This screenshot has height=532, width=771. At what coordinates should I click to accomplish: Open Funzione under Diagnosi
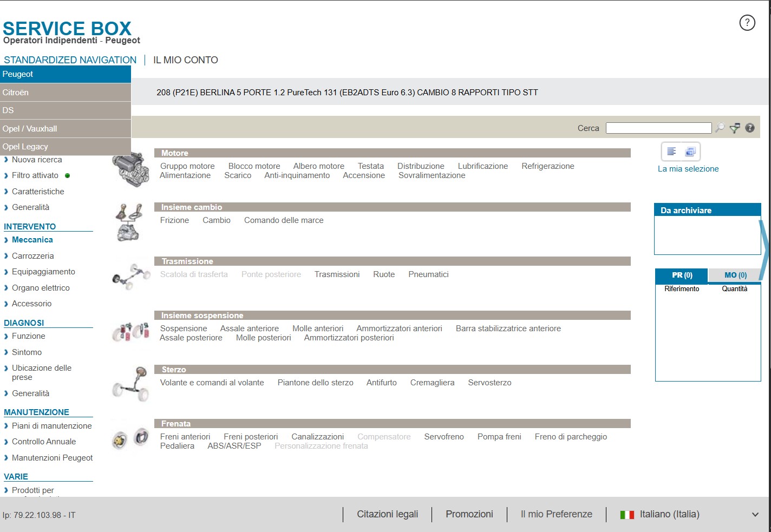coord(29,336)
